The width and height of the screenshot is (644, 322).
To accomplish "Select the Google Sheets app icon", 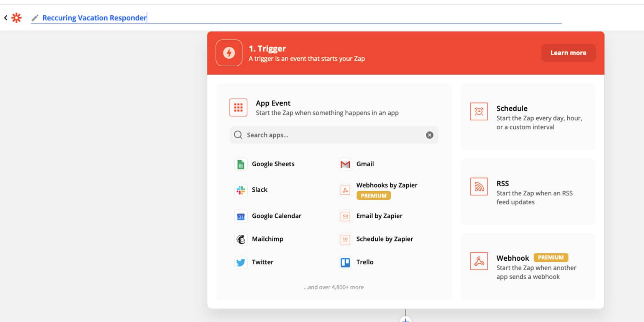I will pos(241,164).
